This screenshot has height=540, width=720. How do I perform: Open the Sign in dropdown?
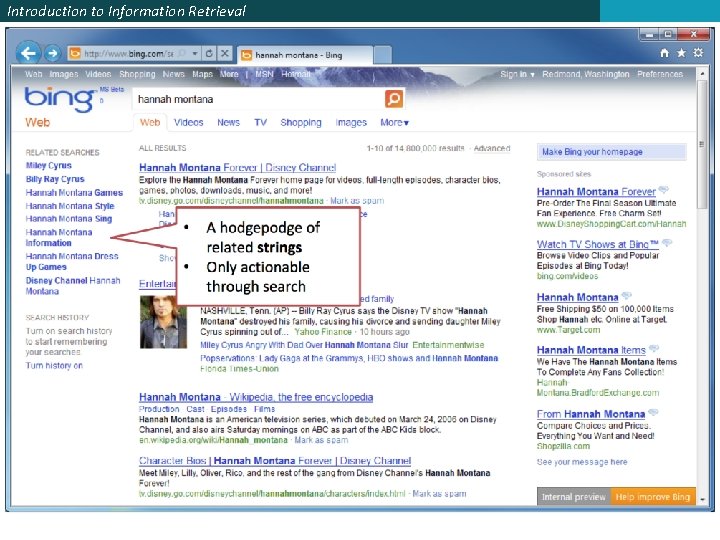(x=518, y=74)
